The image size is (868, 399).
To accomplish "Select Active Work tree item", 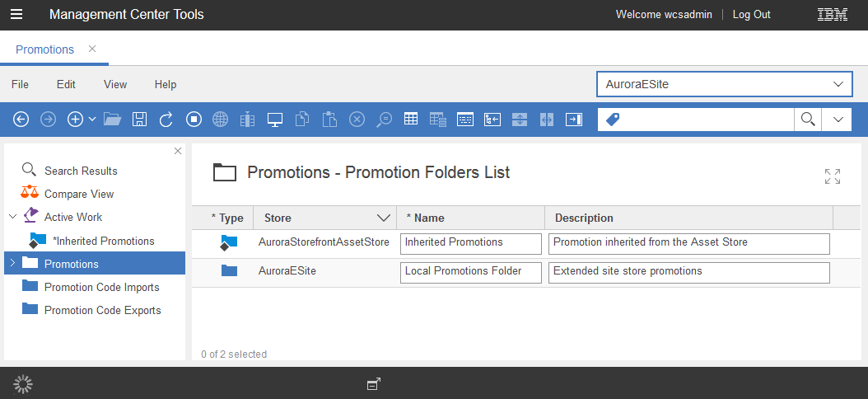I will 73,218.
